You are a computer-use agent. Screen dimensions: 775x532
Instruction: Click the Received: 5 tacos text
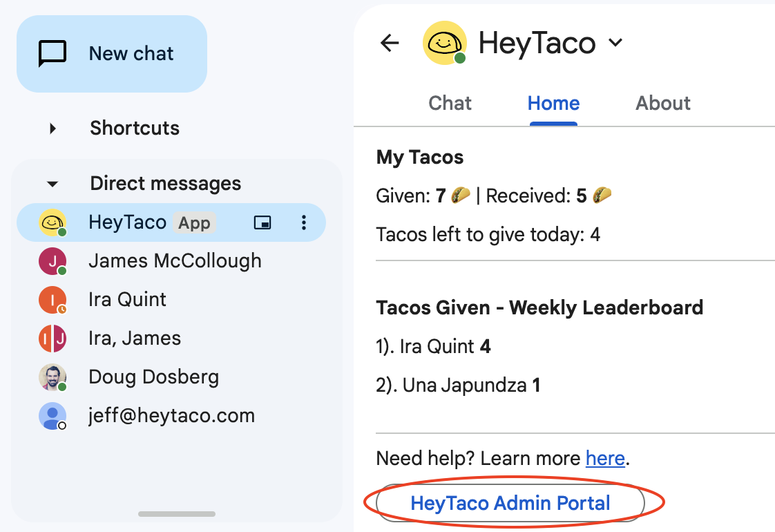548,196
